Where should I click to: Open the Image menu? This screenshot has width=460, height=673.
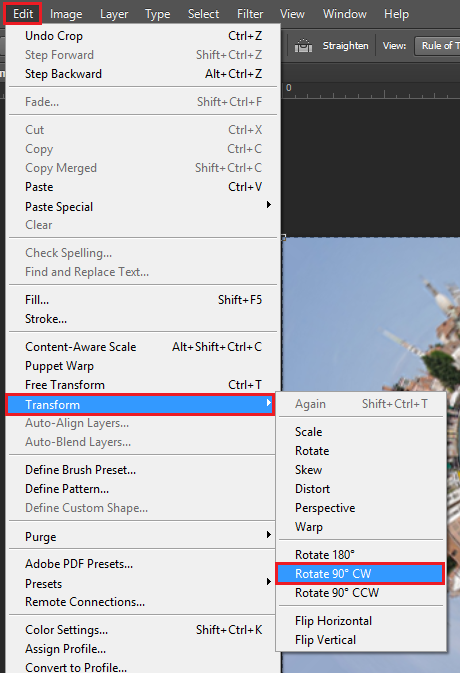click(x=66, y=14)
